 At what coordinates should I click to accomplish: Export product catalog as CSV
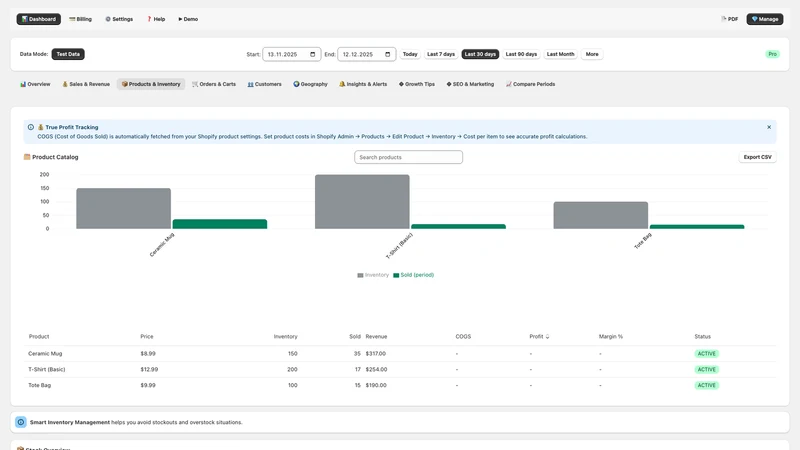pyautogui.click(x=758, y=157)
